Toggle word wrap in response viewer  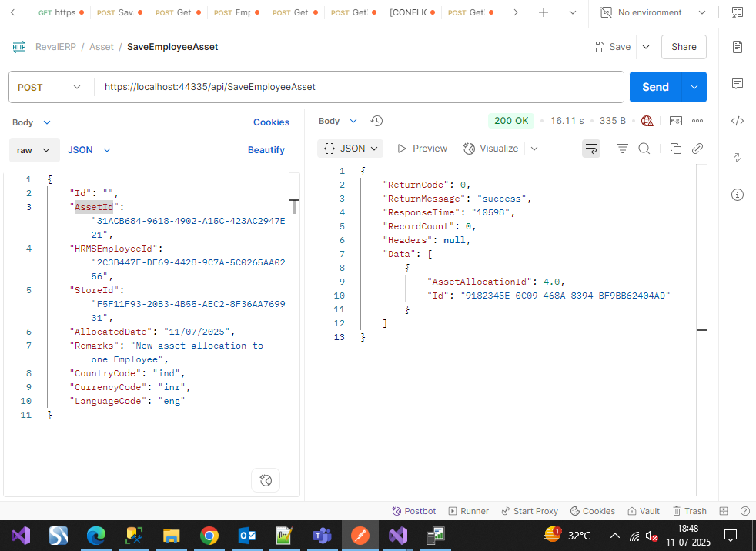(591, 149)
